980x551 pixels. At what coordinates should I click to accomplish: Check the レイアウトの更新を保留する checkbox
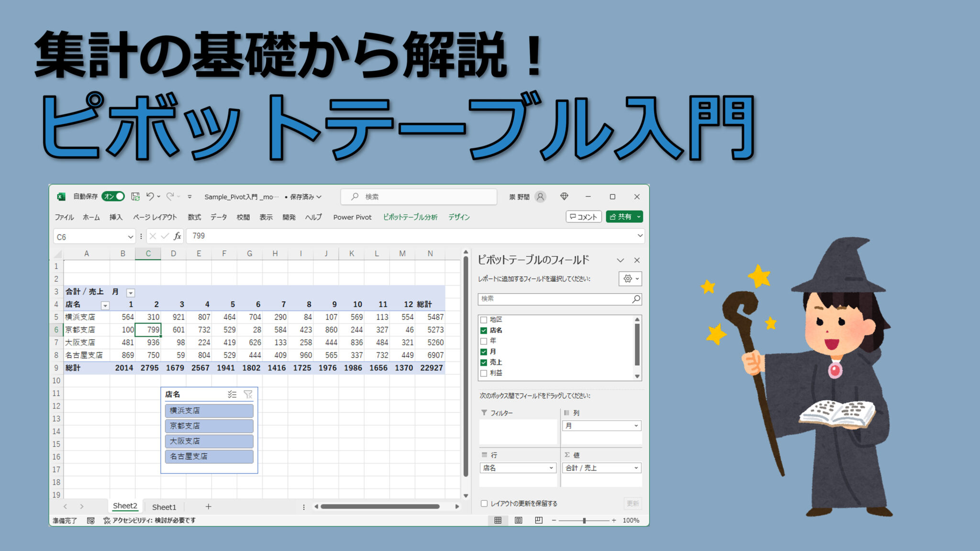[484, 503]
